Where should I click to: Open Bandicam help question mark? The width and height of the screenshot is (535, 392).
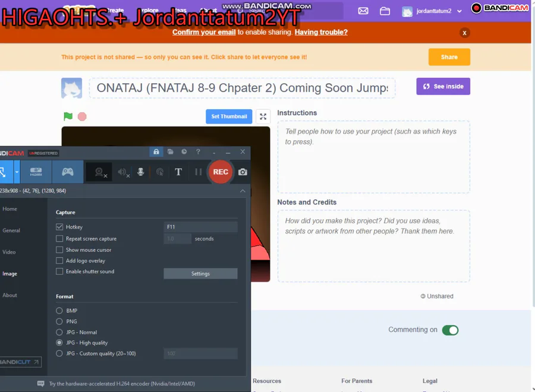pos(198,151)
